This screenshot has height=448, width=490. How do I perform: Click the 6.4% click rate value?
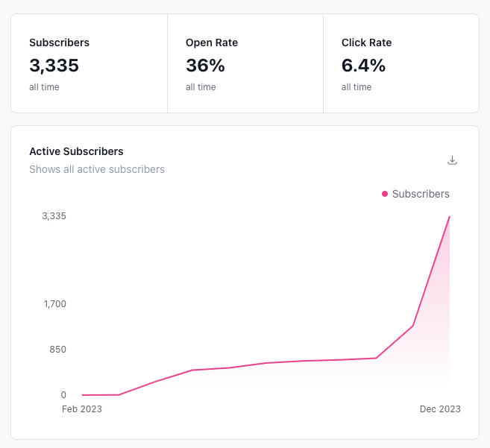[x=363, y=66]
